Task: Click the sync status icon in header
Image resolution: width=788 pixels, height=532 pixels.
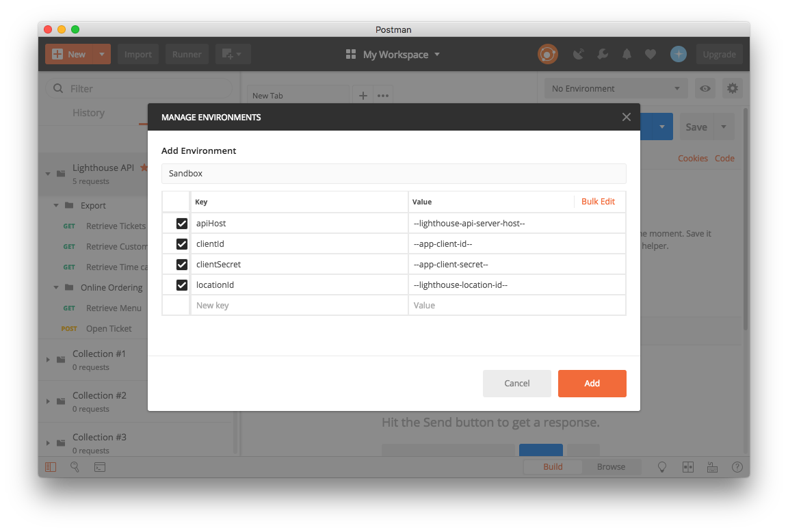Action: point(547,54)
